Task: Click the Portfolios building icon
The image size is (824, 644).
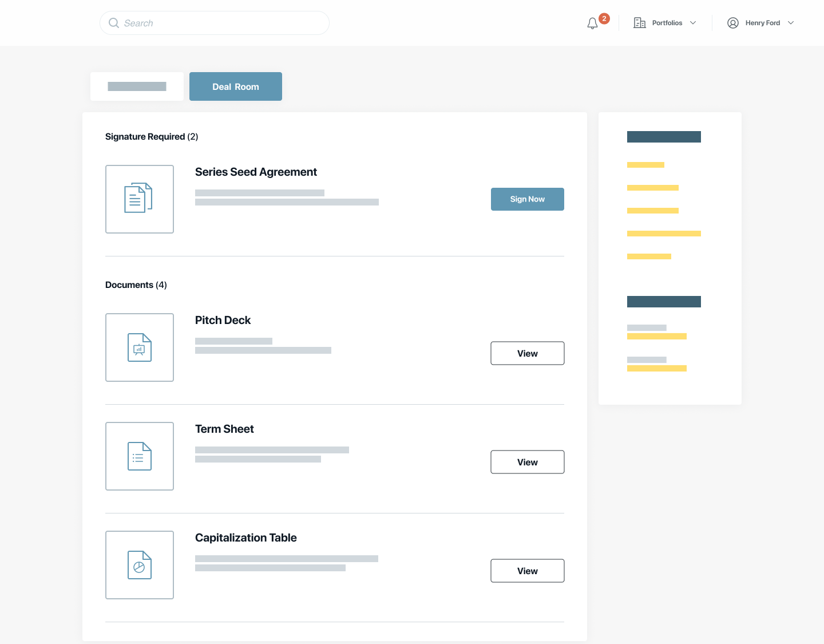Action: 639,23
